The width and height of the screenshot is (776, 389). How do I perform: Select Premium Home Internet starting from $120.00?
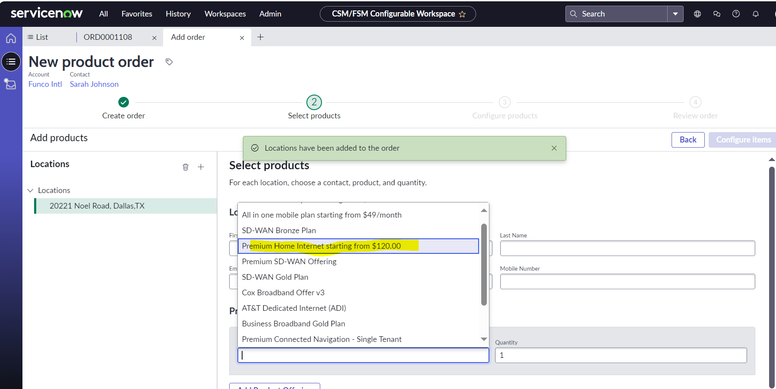[359, 246]
